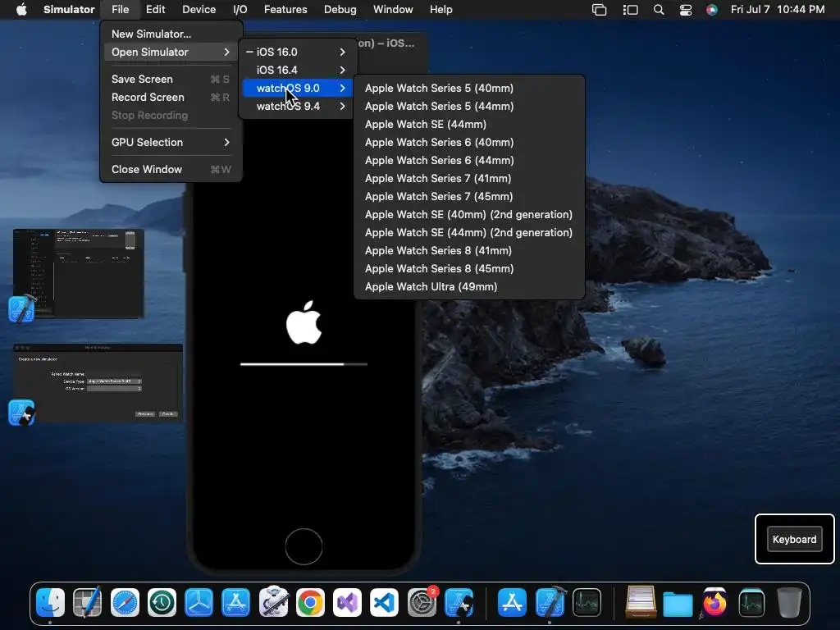Expand the iOS 16.0 submenu

(297, 52)
